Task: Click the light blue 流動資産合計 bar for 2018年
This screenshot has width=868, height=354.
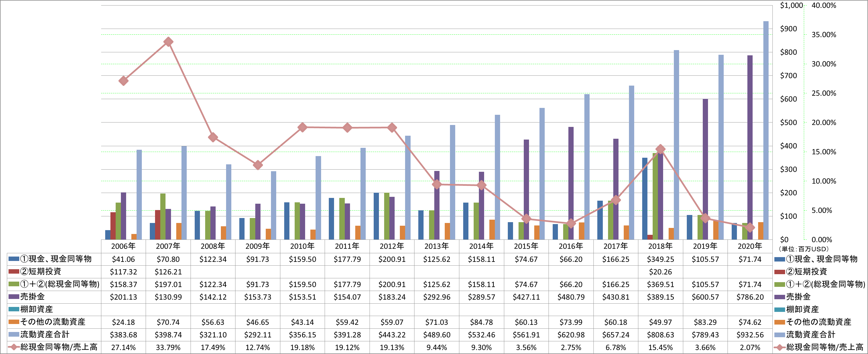Action: [676, 145]
